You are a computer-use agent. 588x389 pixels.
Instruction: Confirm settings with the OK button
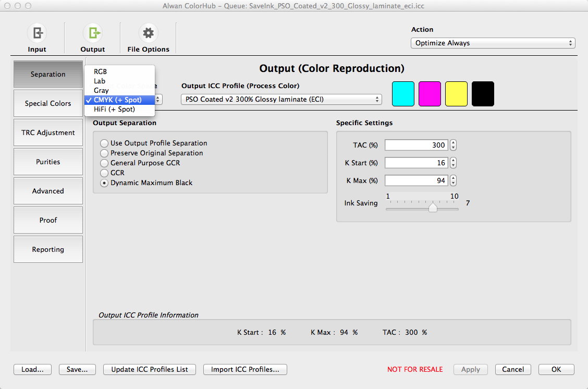(556, 369)
